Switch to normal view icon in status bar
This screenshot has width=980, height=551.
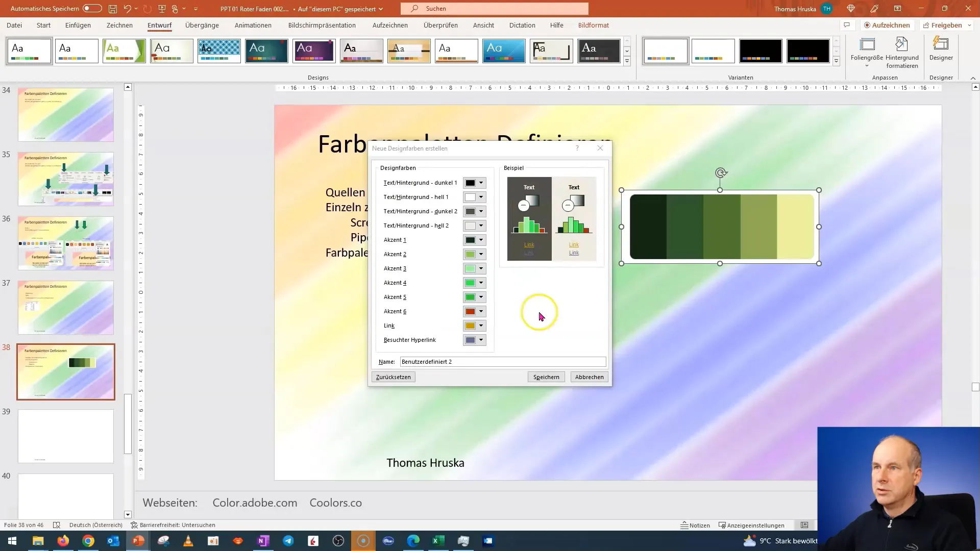tap(804, 525)
